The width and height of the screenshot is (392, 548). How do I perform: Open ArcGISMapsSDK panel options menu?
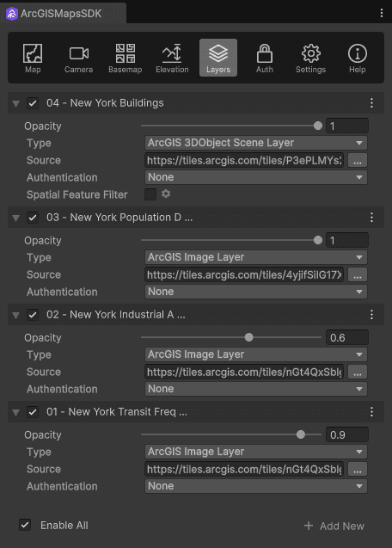coord(382,13)
